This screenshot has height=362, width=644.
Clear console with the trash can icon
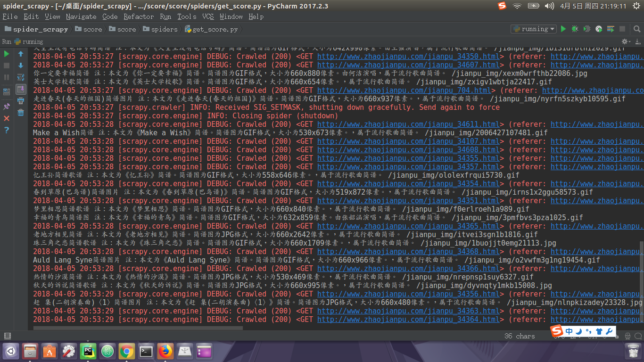coord(21,113)
